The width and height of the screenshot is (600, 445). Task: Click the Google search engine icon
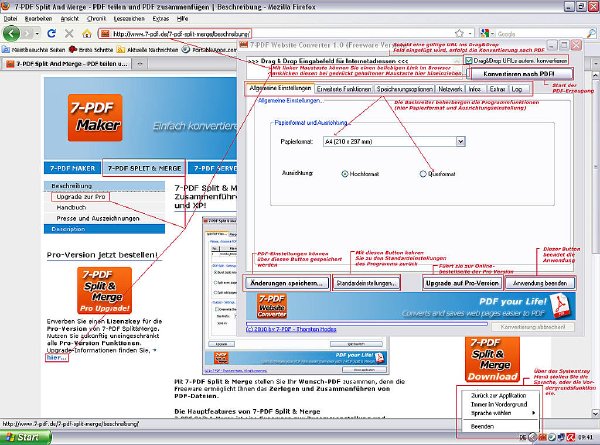[485, 34]
